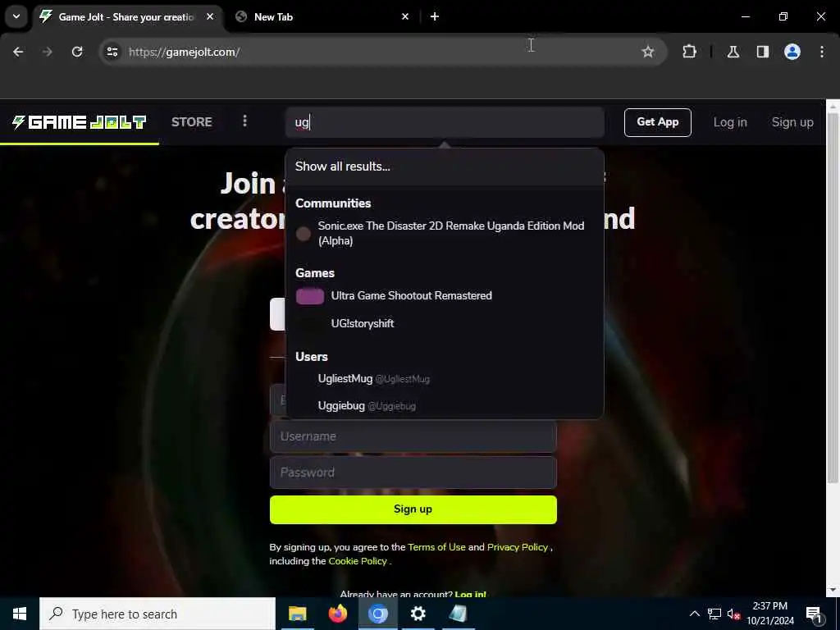Click the Password input field
840x630 pixels.
pos(413,472)
